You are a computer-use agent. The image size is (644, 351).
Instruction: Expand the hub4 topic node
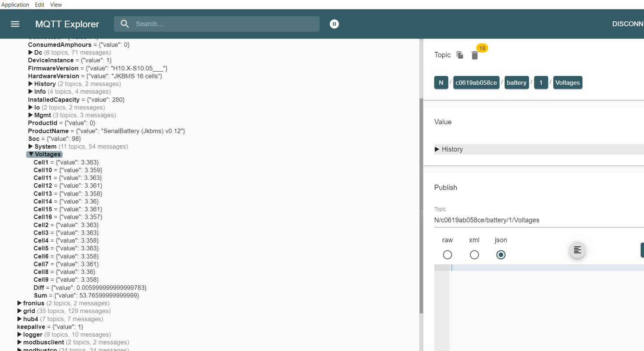(x=20, y=319)
